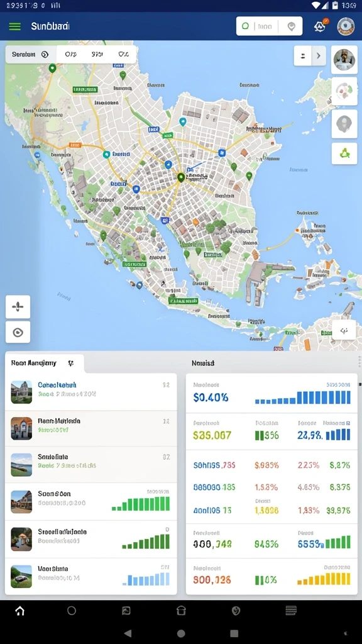Select the photo layer thumbnail top right

pos(344,60)
